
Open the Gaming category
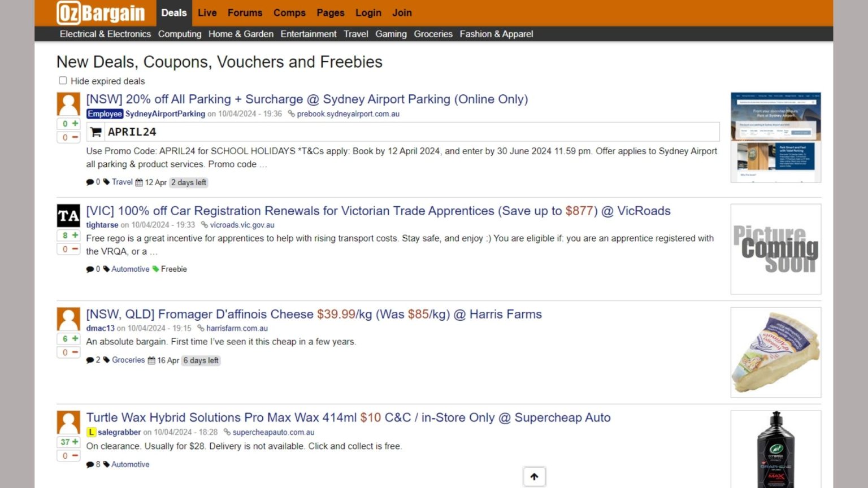390,34
